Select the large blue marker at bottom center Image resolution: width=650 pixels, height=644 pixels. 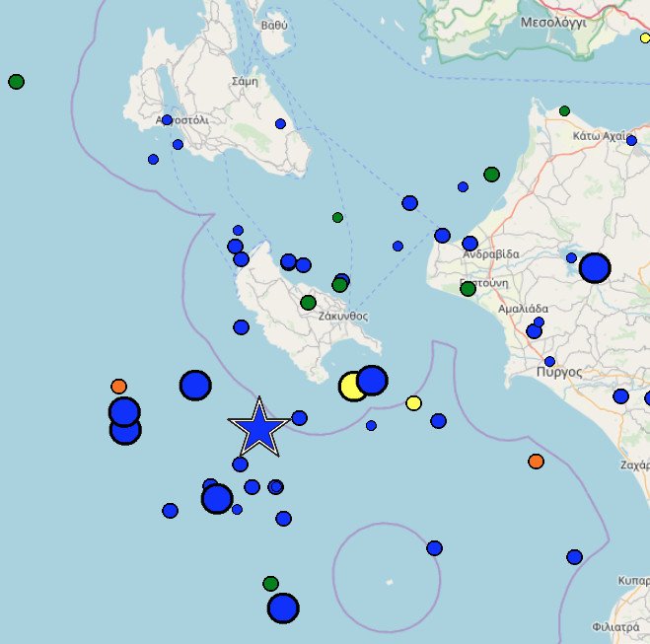point(283,608)
